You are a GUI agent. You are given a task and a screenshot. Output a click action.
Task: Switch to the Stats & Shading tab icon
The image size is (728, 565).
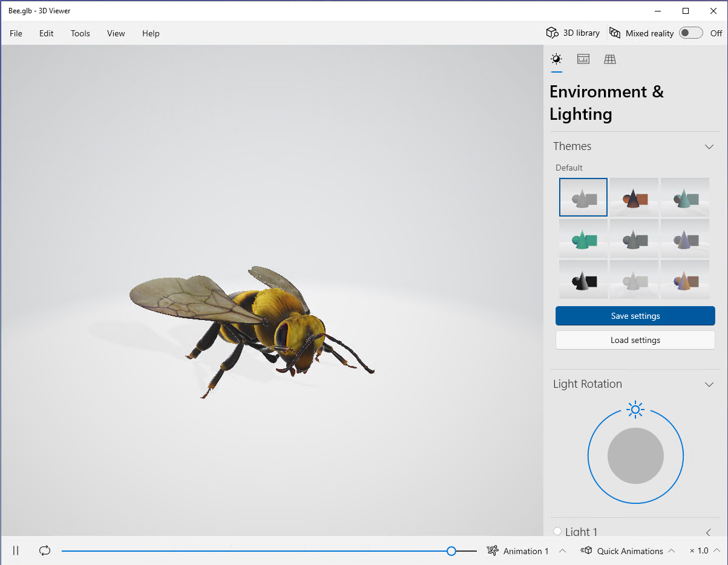[583, 59]
